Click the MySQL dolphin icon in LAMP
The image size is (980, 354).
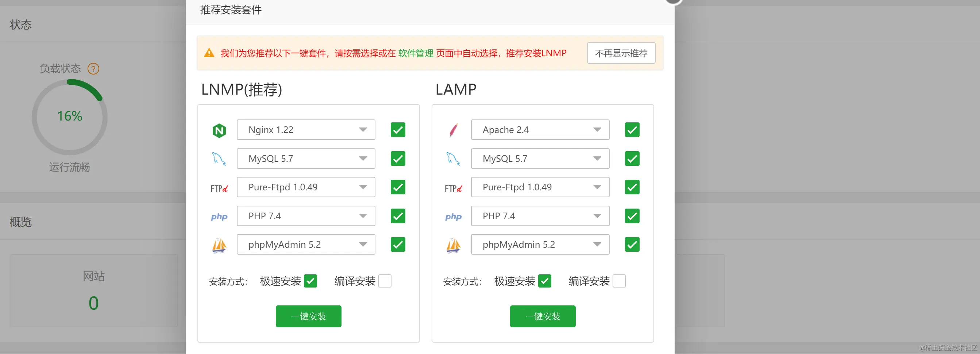454,159
